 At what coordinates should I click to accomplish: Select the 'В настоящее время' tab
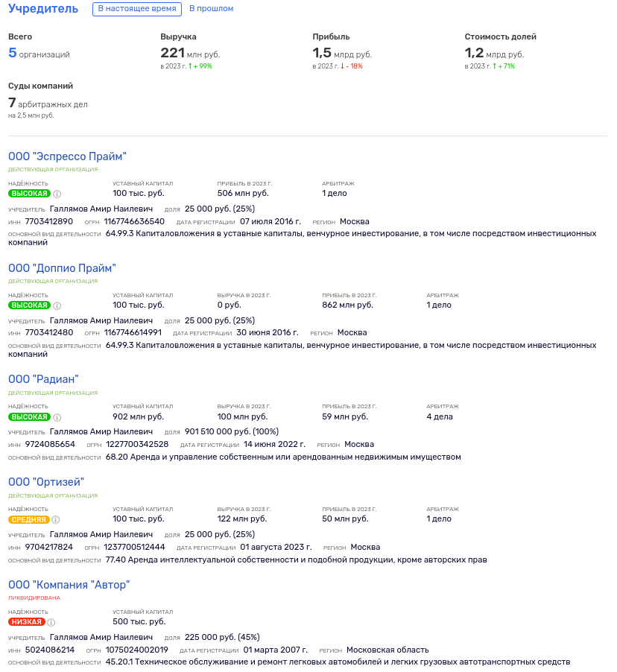click(137, 9)
